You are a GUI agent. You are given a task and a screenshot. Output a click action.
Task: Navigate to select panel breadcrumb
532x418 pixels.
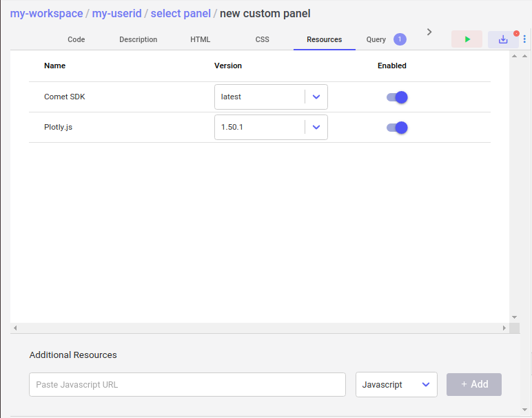[x=181, y=14]
